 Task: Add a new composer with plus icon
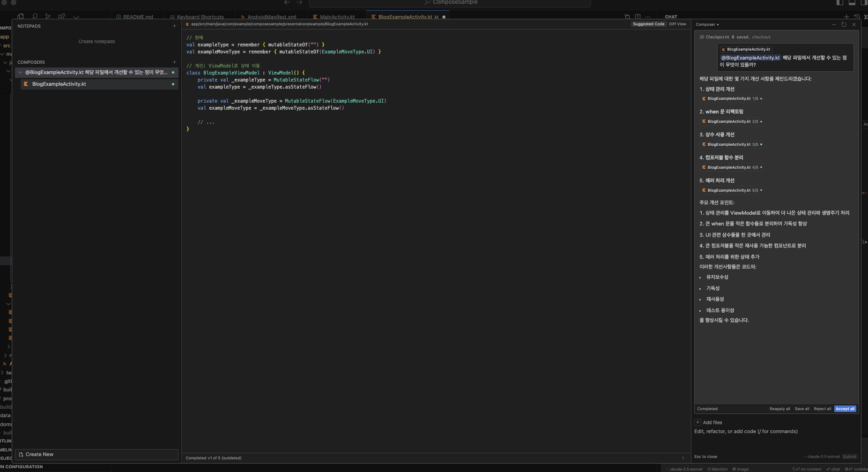[x=174, y=62]
